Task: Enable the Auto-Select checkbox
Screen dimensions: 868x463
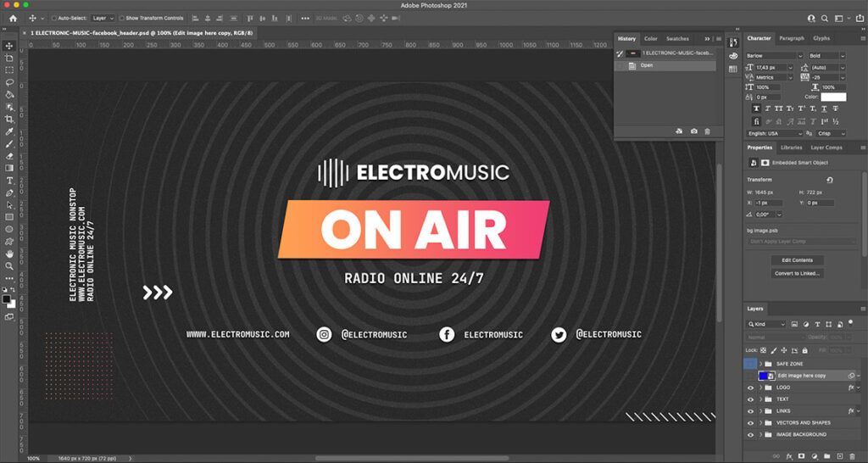Action: (54, 18)
